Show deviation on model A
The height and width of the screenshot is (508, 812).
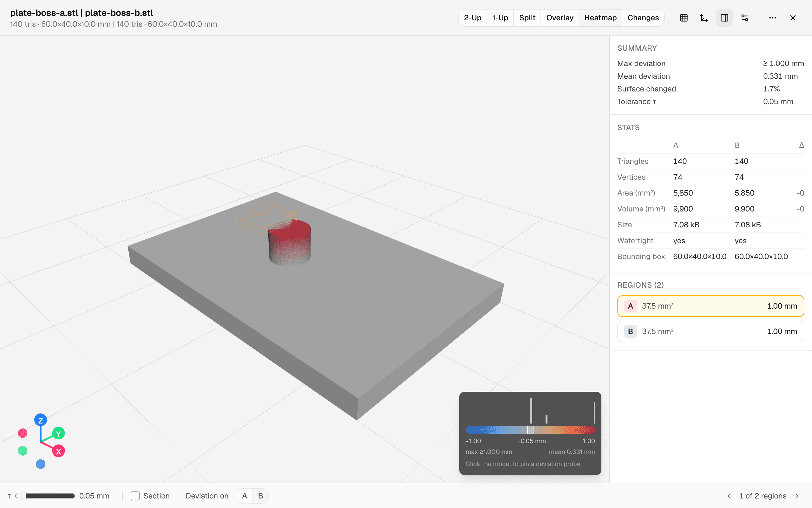(245, 496)
